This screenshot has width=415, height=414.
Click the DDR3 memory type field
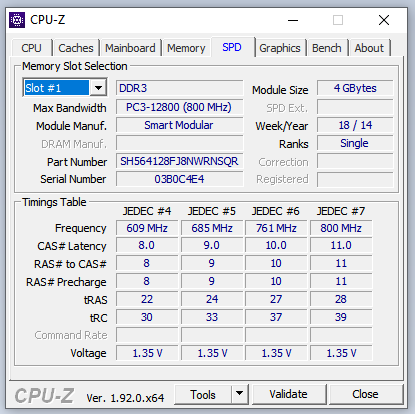179,88
